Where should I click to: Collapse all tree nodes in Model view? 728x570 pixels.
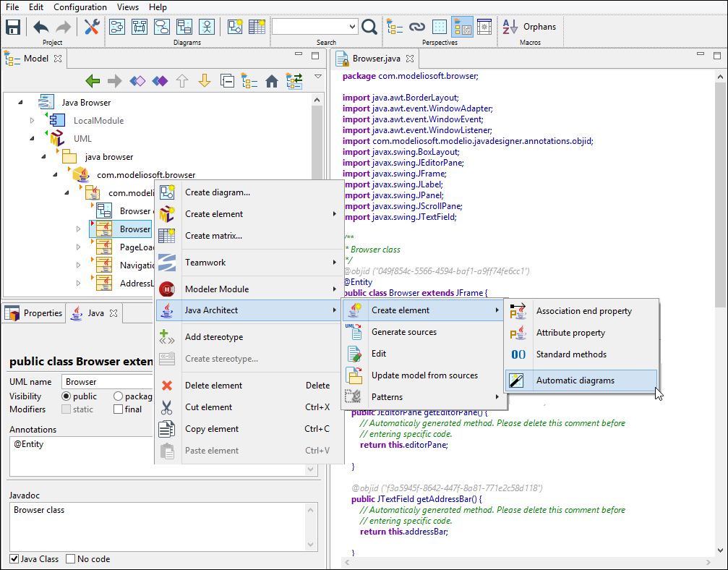coord(227,81)
